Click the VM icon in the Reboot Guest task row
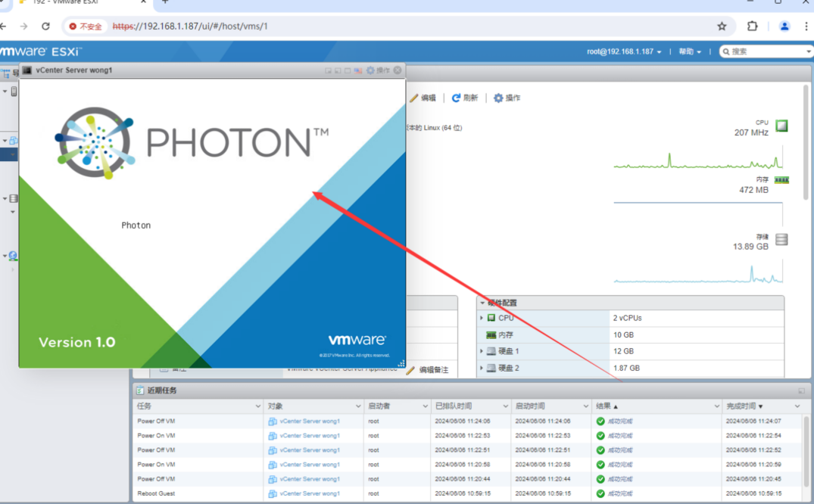 273,493
